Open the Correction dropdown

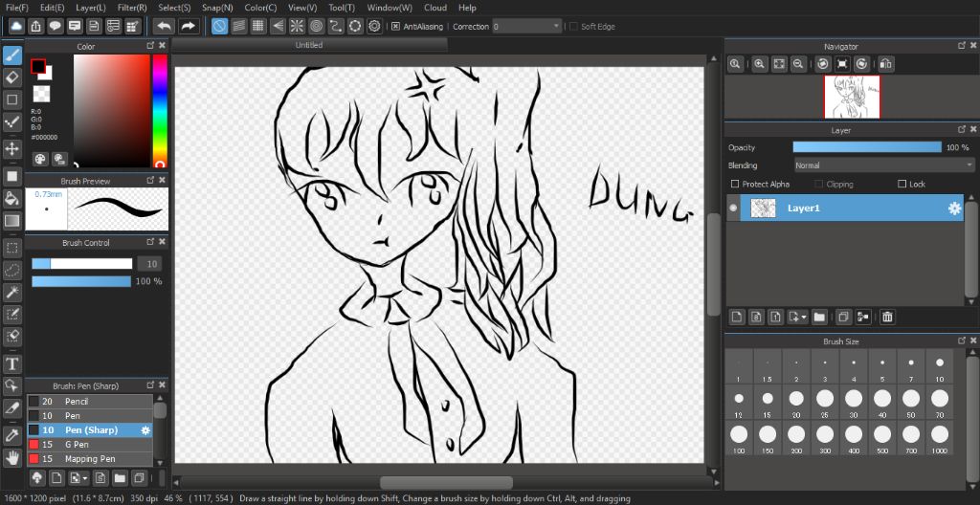point(527,26)
